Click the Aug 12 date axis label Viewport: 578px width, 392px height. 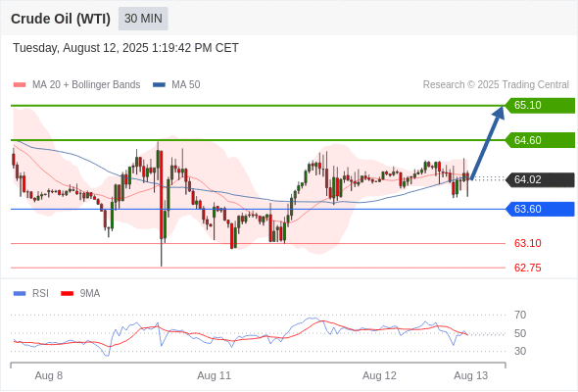(x=379, y=375)
